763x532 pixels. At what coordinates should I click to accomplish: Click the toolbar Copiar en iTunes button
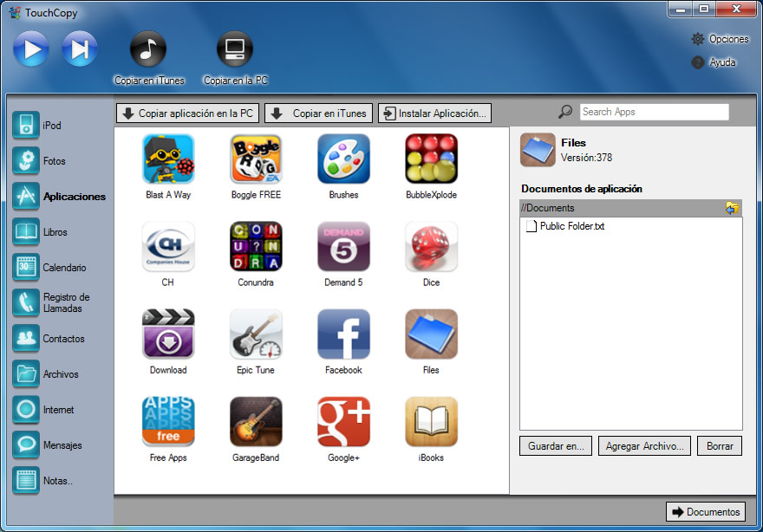[x=319, y=114]
